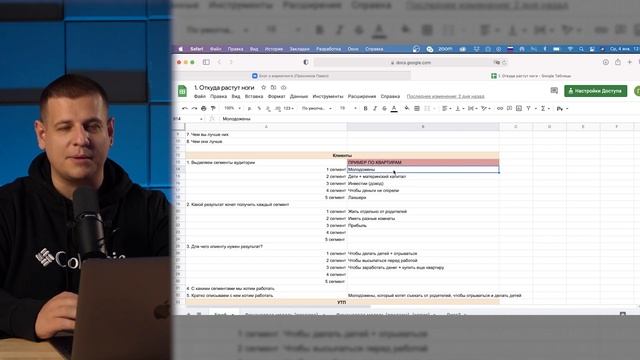The width and height of the screenshot is (640, 360).
Task: Open the zoom 100% dropdown
Action: click(x=232, y=109)
